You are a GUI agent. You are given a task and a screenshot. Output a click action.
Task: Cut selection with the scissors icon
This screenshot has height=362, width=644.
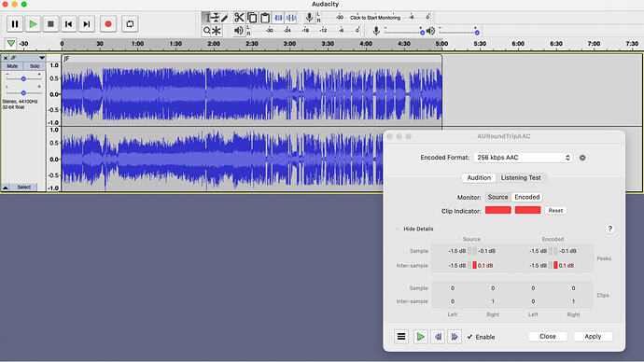tap(239, 18)
